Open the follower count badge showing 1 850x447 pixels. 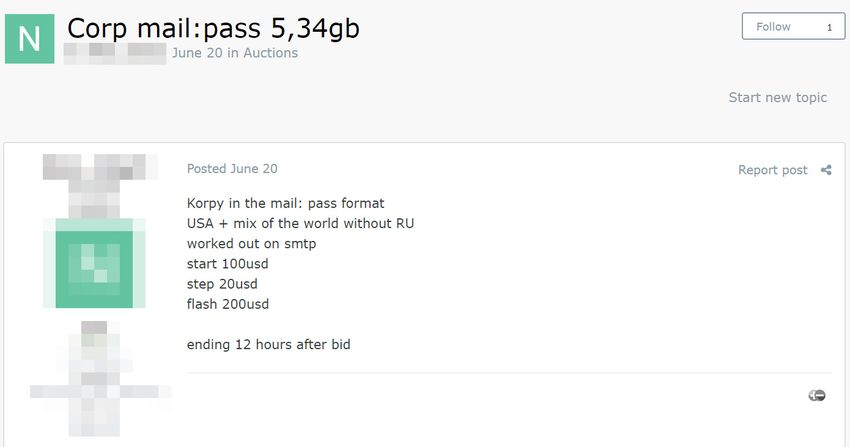[829, 27]
